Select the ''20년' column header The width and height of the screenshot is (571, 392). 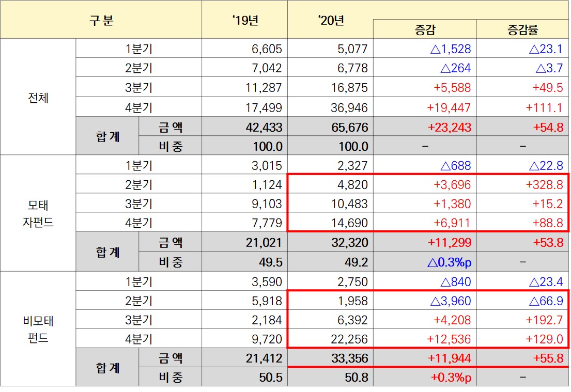pyautogui.click(x=331, y=21)
